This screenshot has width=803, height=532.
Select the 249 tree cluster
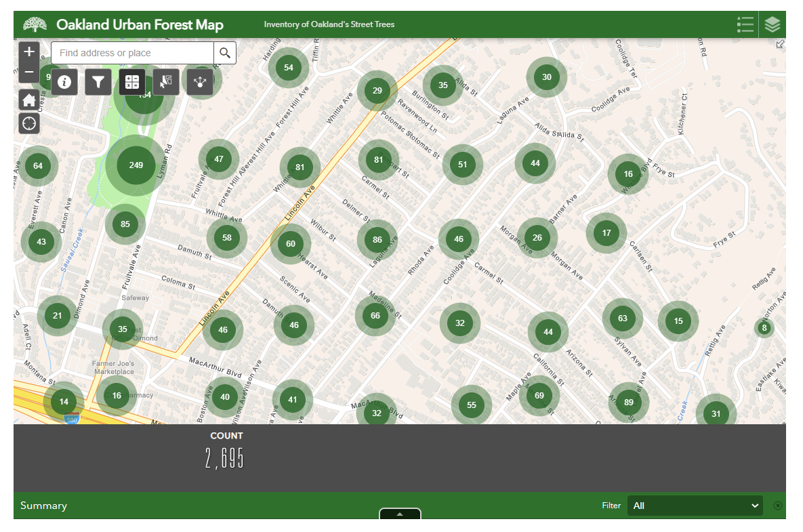coord(136,165)
